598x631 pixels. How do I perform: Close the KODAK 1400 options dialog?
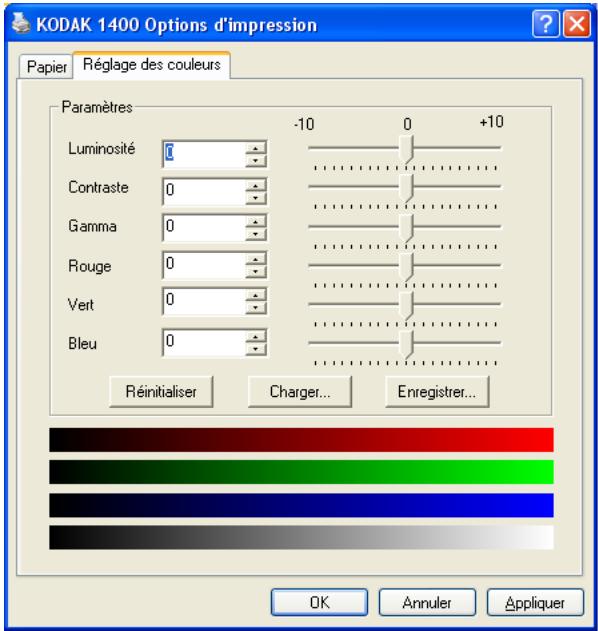[577, 24]
